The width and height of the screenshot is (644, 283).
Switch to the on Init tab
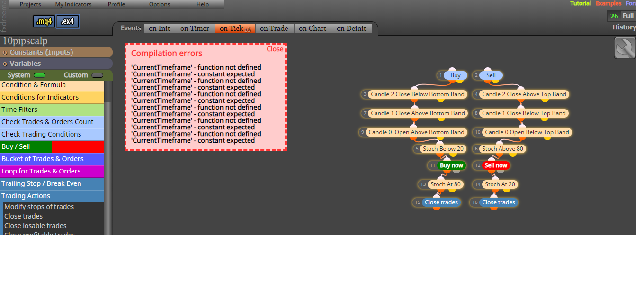point(160,28)
